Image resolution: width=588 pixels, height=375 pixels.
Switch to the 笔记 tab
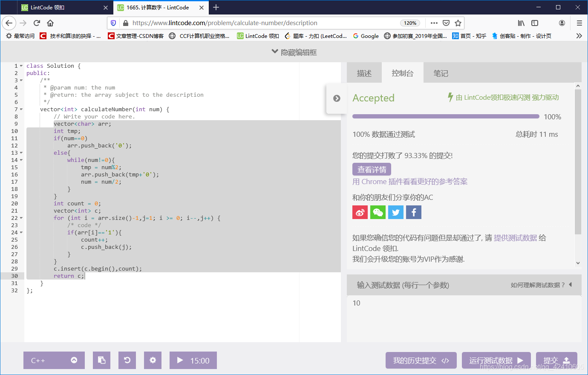441,73
